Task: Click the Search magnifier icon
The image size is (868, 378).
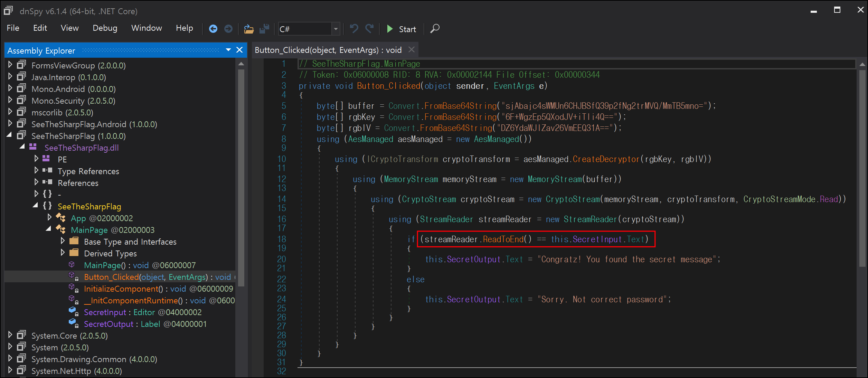Action: (435, 29)
